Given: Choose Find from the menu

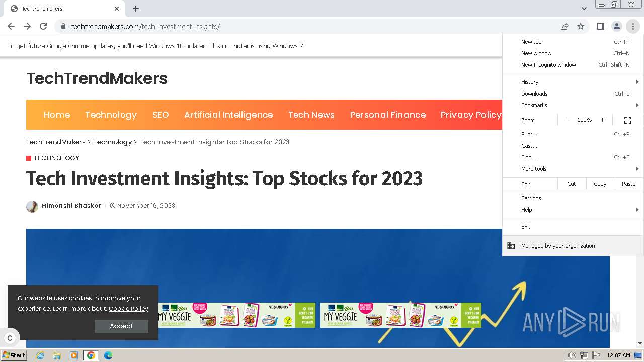Looking at the screenshot, I should [573, 157].
